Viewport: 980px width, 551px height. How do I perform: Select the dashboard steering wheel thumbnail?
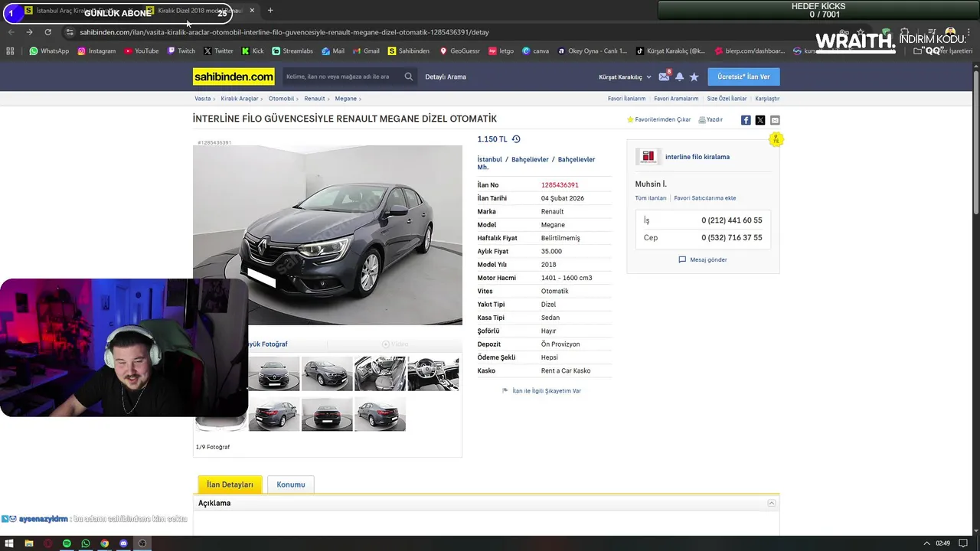pyautogui.click(x=433, y=373)
